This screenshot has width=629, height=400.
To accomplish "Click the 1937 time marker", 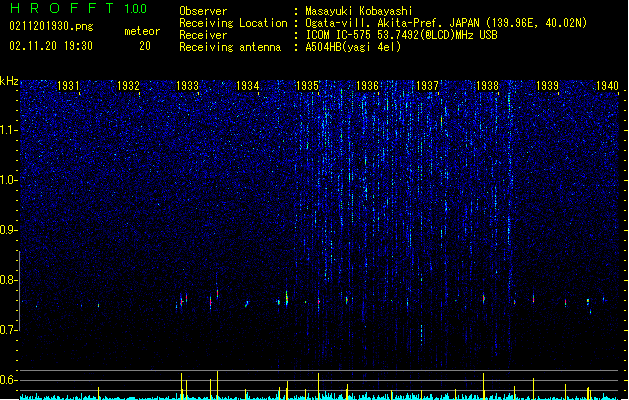I will click(427, 85).
